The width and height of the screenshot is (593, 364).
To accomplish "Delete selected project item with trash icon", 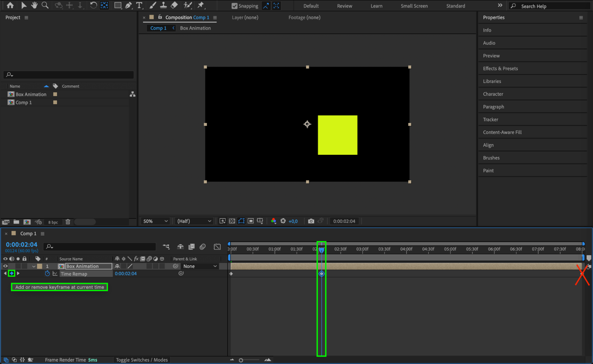I will click(x=68, y=222).
